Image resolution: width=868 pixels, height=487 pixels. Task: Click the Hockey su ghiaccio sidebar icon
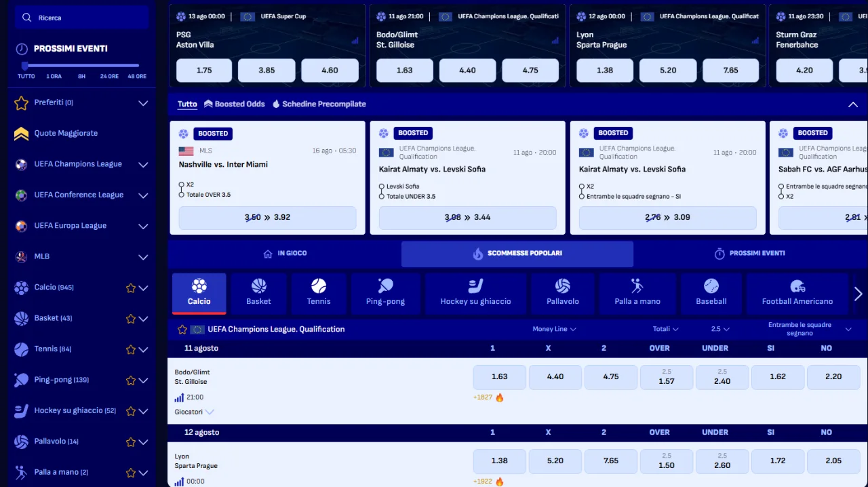click(21, 411)
